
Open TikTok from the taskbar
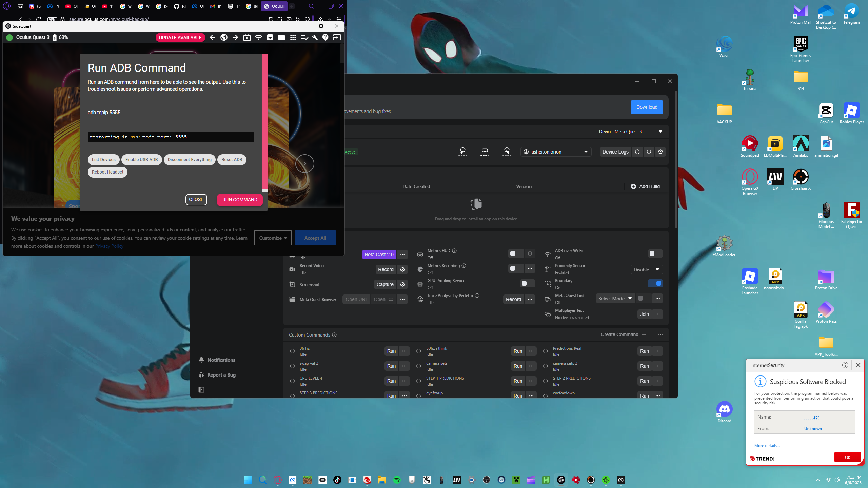click(x=337, y=480)
